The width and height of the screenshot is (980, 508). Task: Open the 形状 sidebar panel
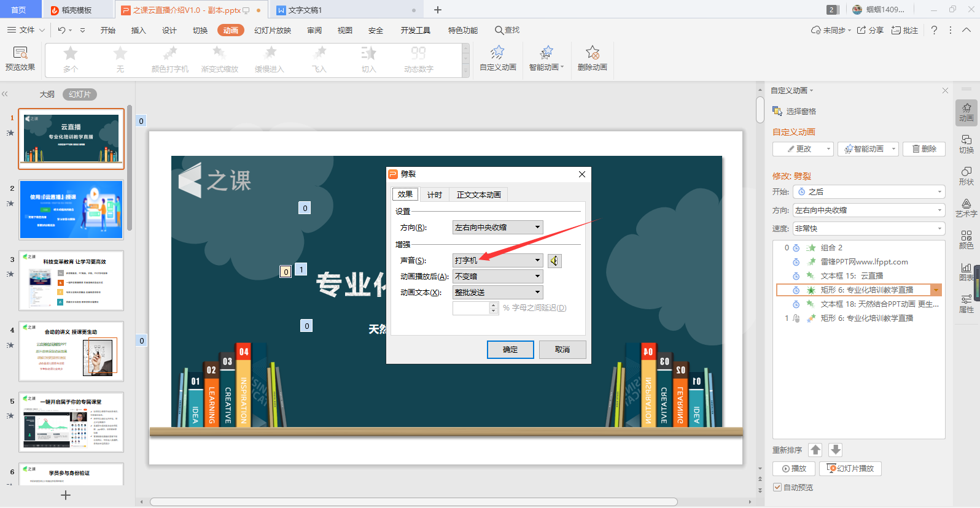point(966,176)
